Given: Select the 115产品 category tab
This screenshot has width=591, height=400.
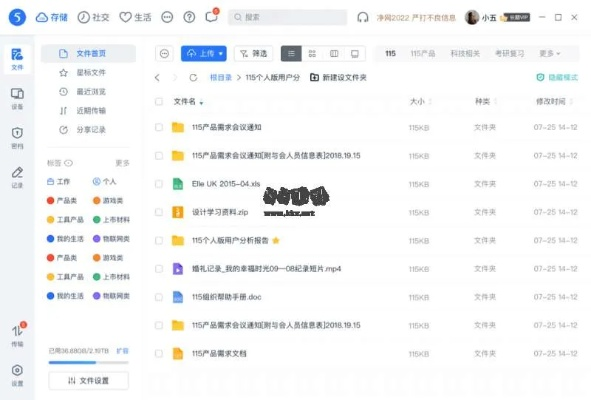Looking at the screenshot, I should 423,54.
